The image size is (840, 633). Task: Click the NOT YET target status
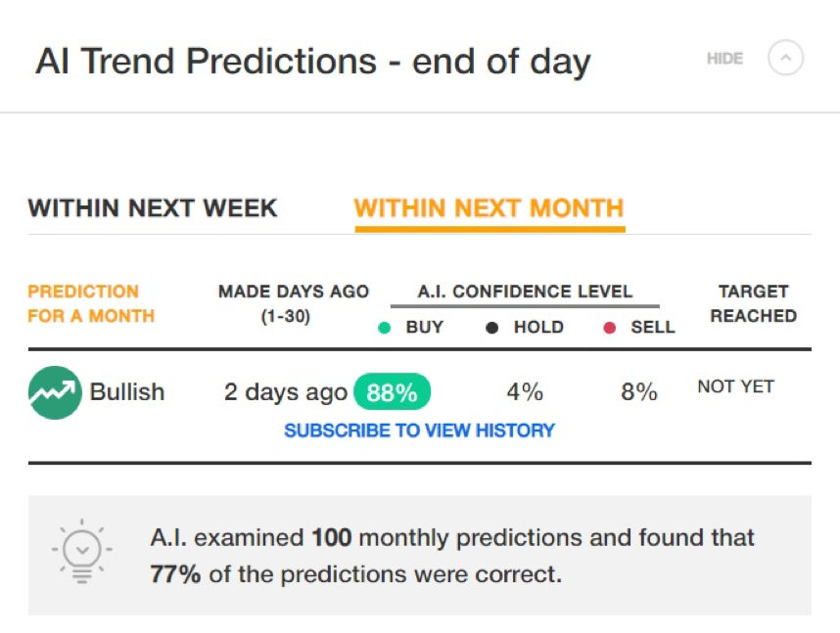pyautogui.click(x=736, y=386)
